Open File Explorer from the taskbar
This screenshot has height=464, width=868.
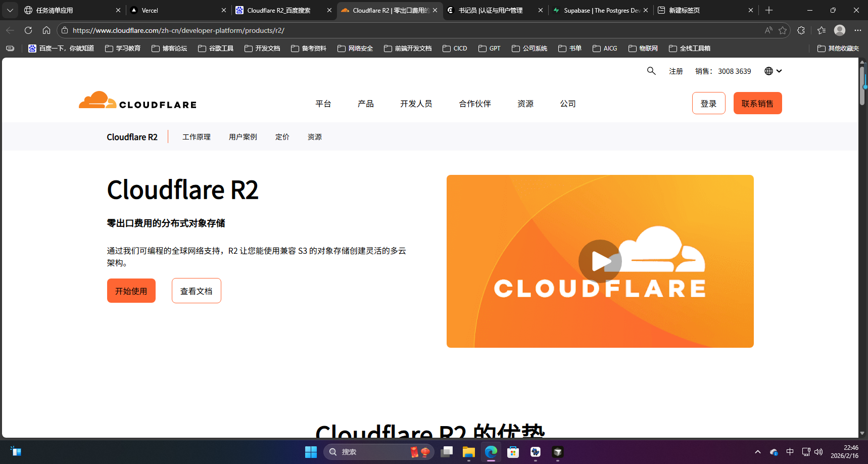pyautogui.click(x=468, y=451)
